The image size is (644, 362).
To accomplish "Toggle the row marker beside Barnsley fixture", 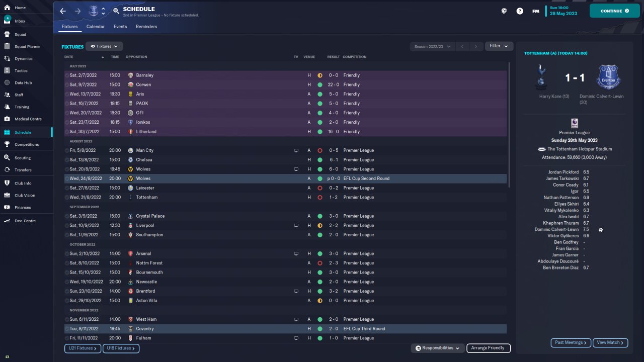I will (x=67, y=75).
